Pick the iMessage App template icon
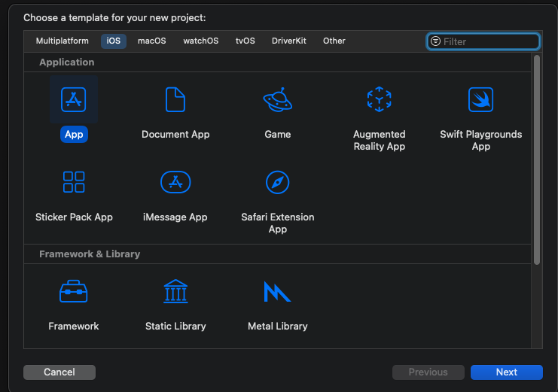The image size is (558, 392). click(x=175, y=182)
